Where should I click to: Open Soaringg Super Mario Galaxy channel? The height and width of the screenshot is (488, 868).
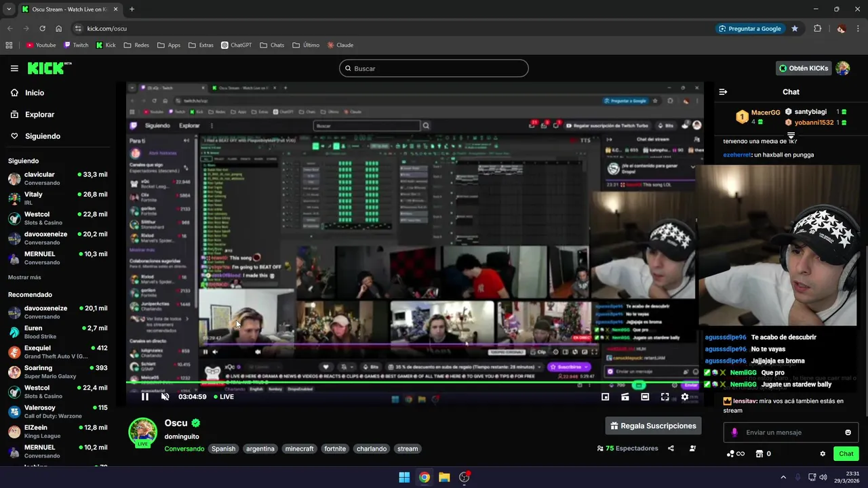click(58, 372)
